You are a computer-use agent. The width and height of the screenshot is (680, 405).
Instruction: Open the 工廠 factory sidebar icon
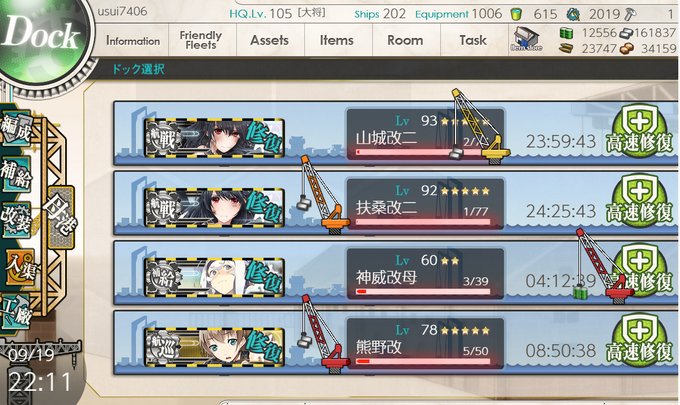(16, 313)
